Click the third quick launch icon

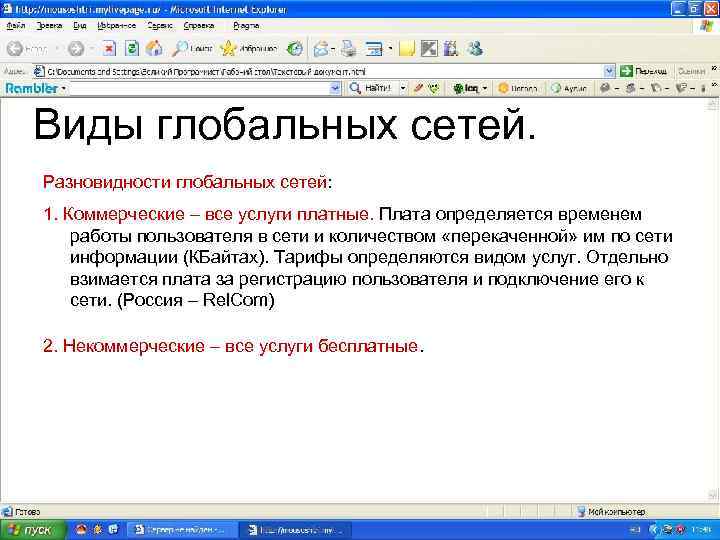point(114,529)
